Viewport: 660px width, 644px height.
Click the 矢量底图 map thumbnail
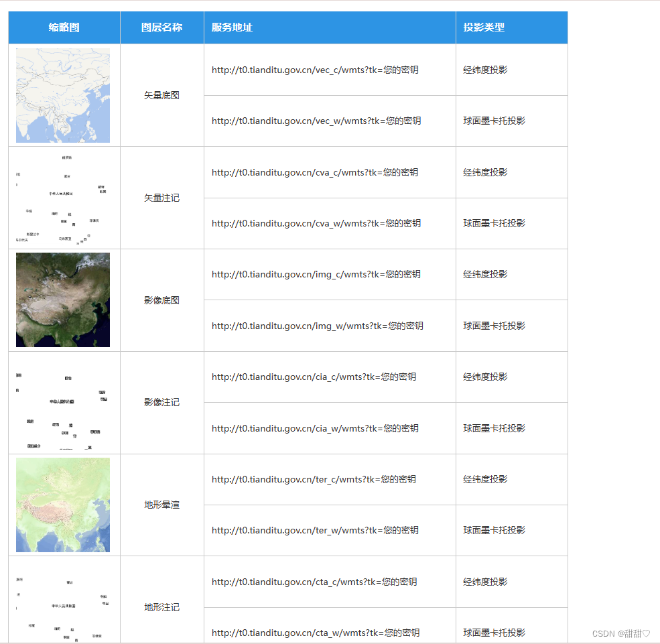[63, 95]
